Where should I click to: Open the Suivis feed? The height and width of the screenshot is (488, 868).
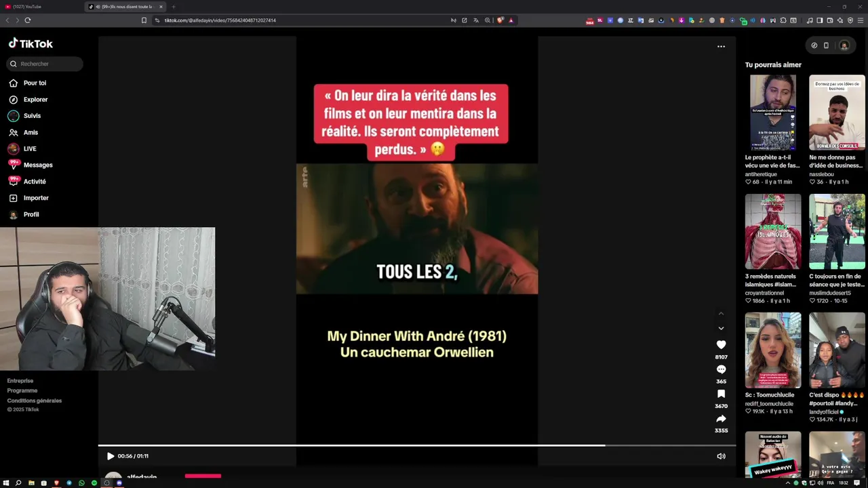click(x=24, y=116)
